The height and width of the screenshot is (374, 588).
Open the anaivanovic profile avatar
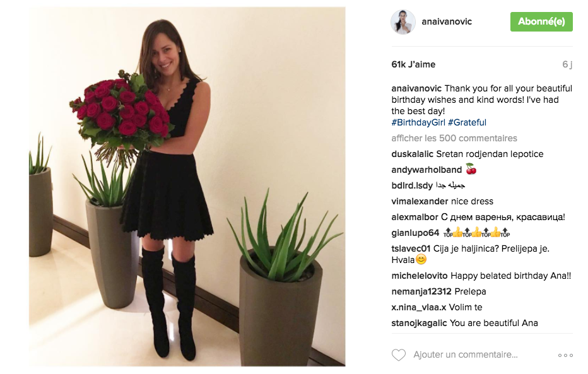403,21
